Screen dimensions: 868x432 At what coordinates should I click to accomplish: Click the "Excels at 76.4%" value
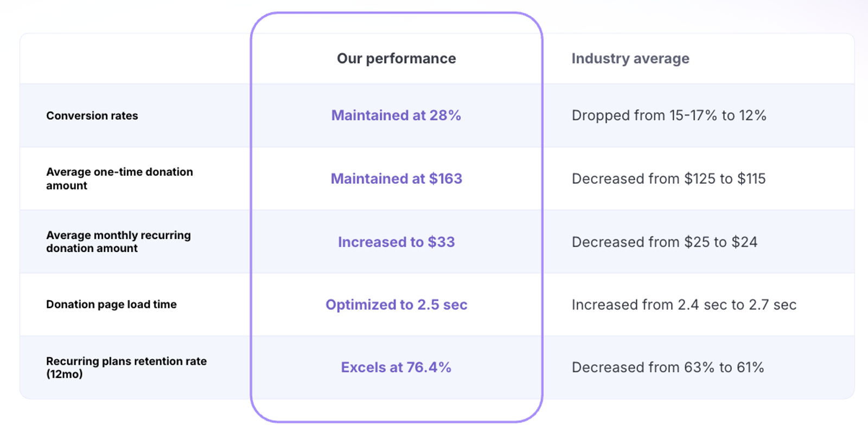(x=396, y=367)
